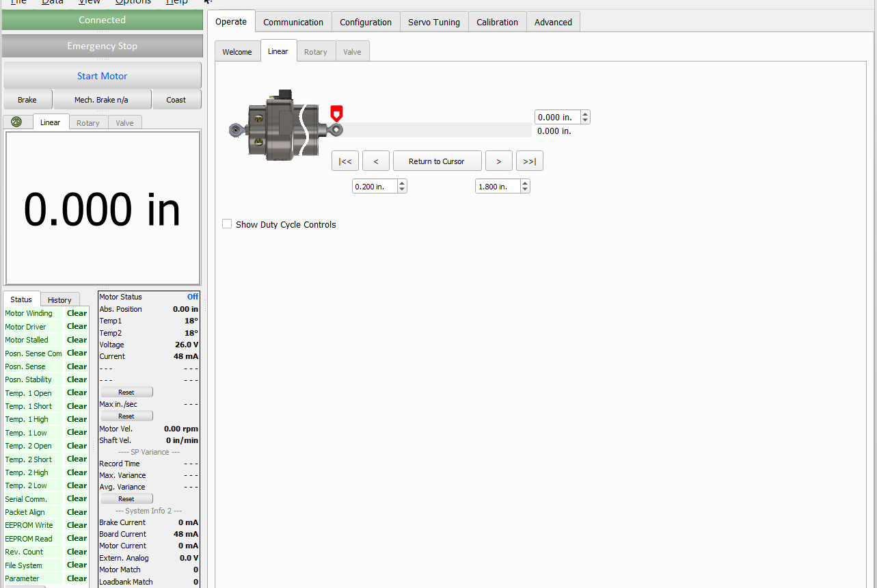Switch to the History tab
The height and width of the screenshot is (588, 877).
point(59,299)
